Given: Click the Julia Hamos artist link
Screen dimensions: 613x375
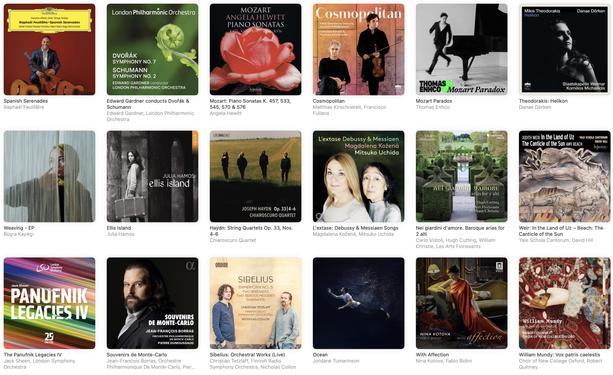Looking at the screenshot, I should (x=120, y=234).
